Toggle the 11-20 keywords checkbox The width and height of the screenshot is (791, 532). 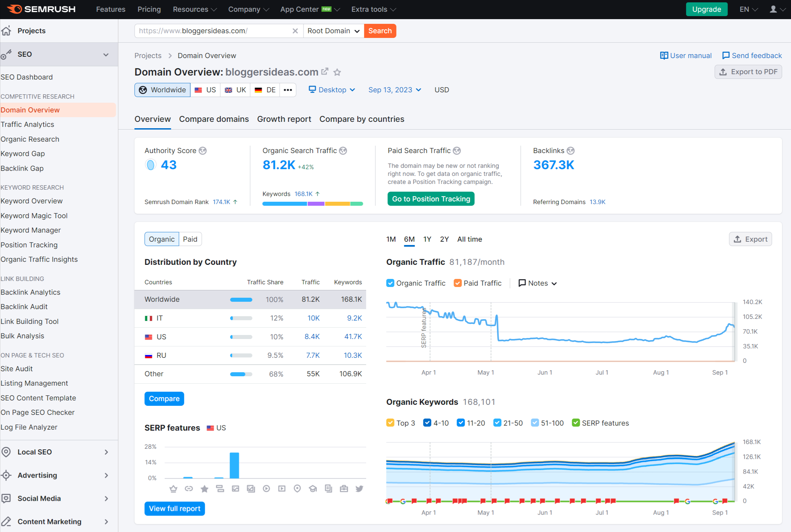[x=461, y=423]
